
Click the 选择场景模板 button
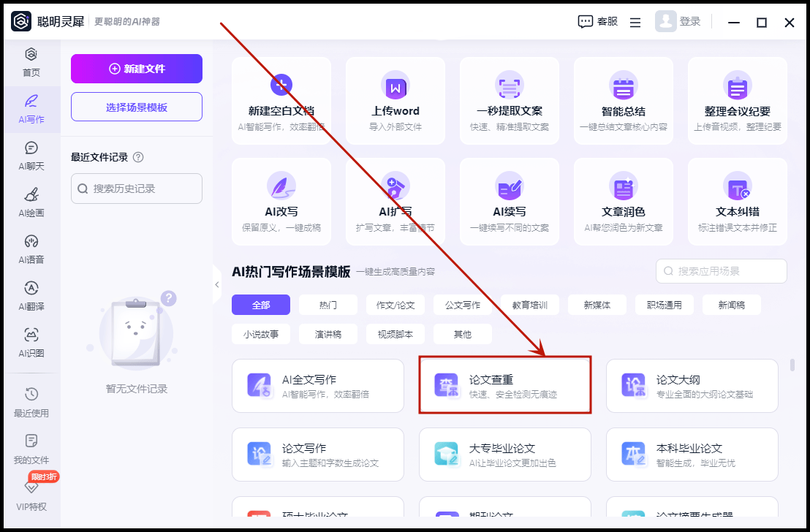pos(137,107)
